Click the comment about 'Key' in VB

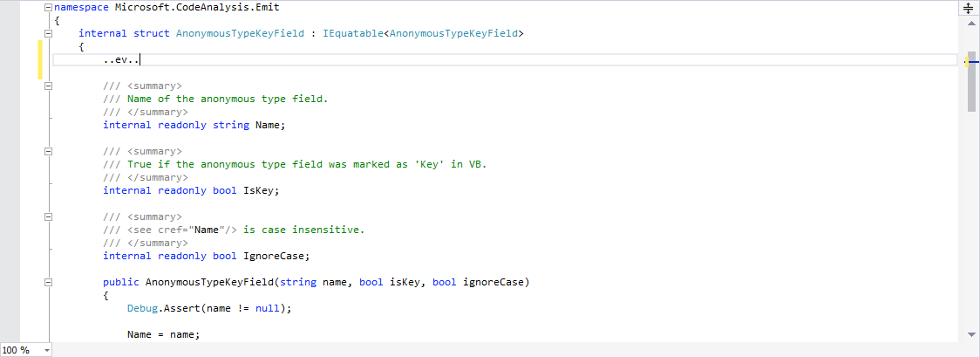(307, 164)
